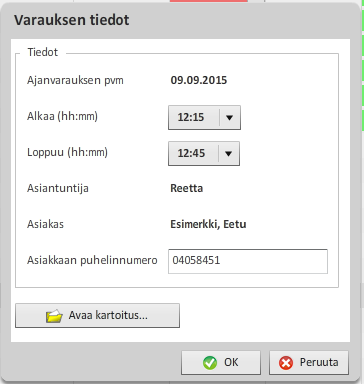The image size is (364, 384).
Task: Click the Loppuu (hh:mm) label
Action: [67, 152]
